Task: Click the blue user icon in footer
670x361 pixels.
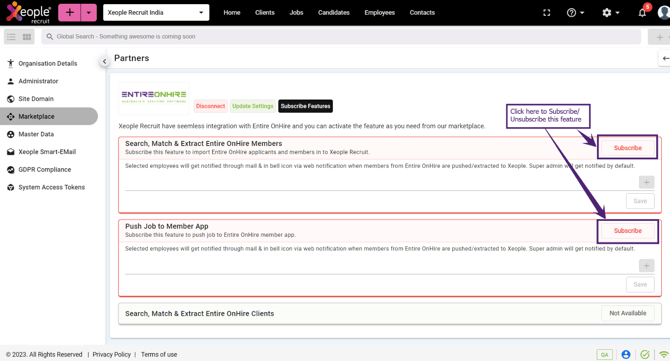Action: coord(626,355)
